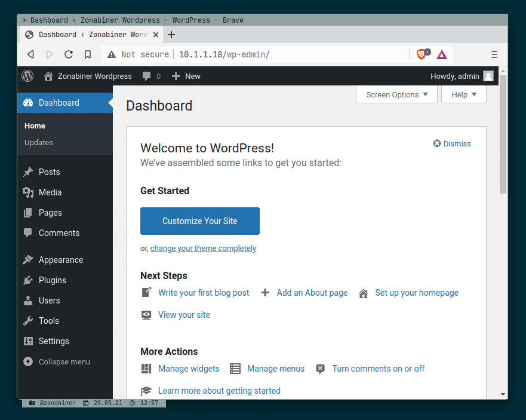This screenshot has height=420, width=526.
Task: Select the Appearance brush icon
Action: pos(29,260)
